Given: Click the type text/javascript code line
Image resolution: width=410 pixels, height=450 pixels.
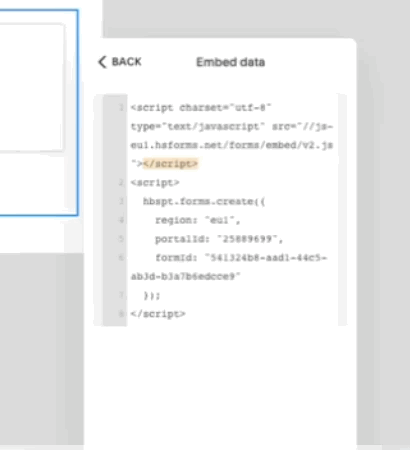Looking at the screenshot, I should (232, 126).
